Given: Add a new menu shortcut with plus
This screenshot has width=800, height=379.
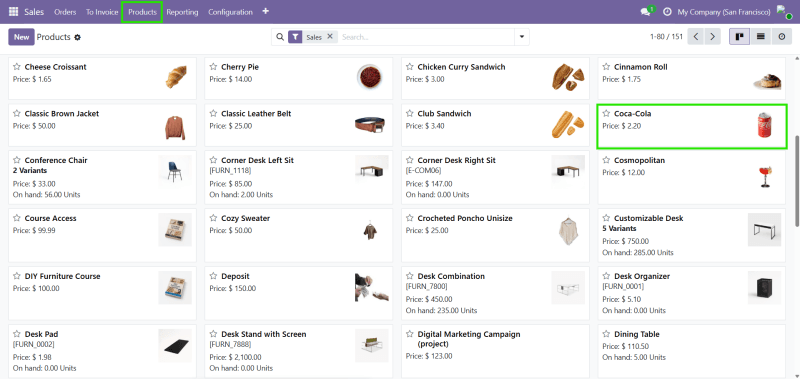Looking at the screenshot, I should (x=265, y=11).
